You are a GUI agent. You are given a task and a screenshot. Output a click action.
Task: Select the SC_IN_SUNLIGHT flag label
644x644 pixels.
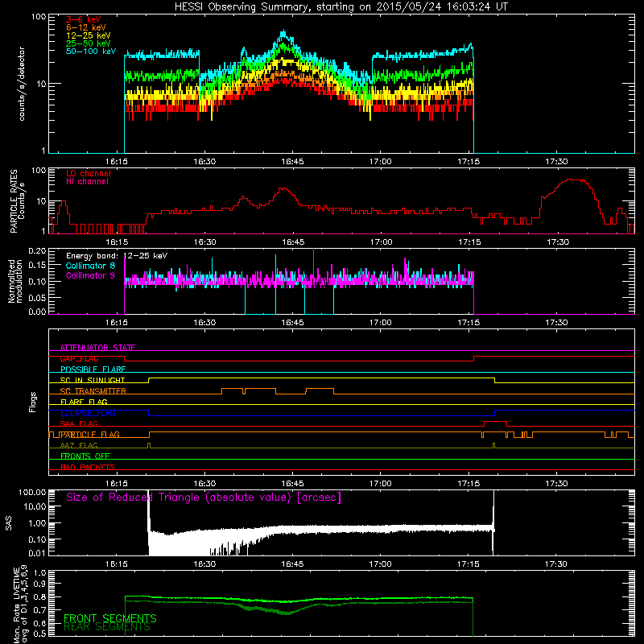93,380
